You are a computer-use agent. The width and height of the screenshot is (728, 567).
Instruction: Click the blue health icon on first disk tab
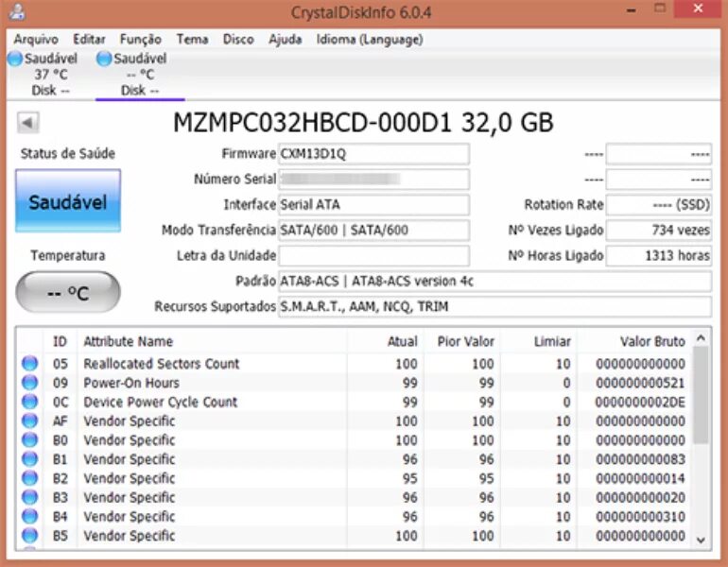tap(15, 59)
